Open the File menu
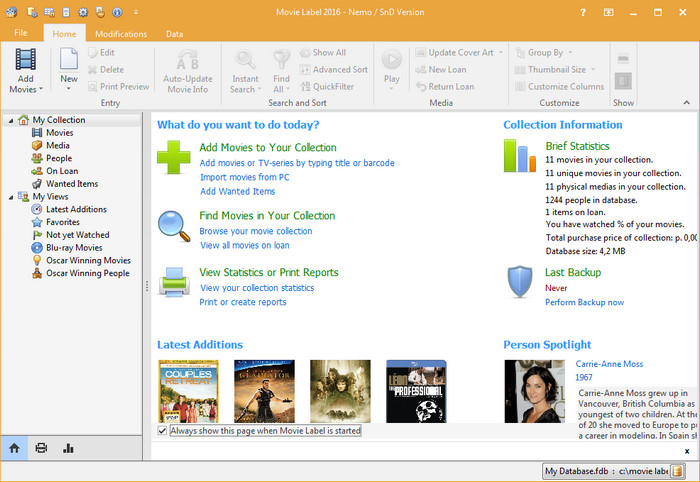 click(x=21, y=33)
